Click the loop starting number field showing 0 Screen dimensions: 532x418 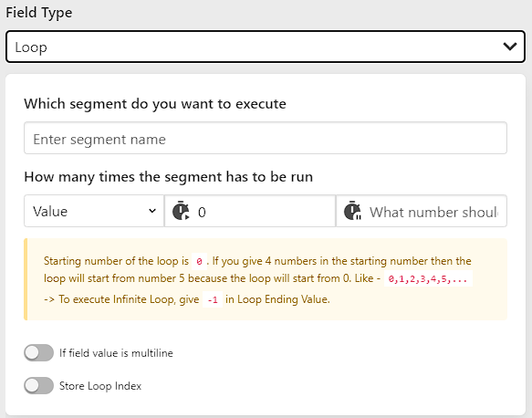coord(250,211)
